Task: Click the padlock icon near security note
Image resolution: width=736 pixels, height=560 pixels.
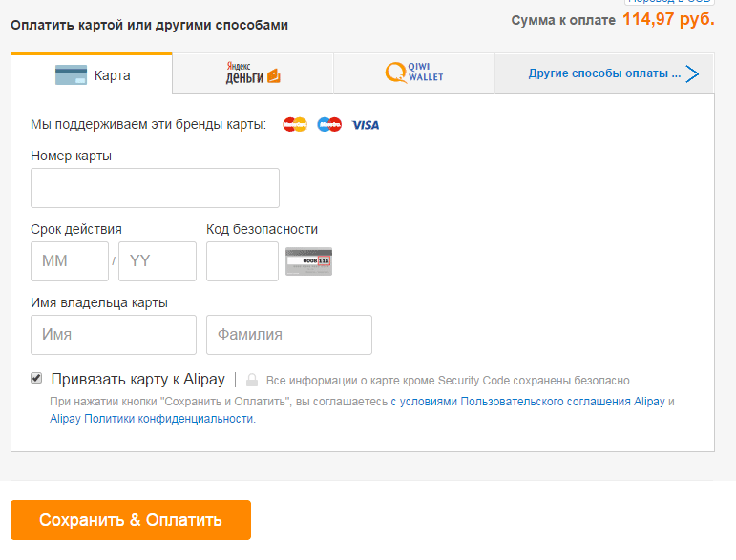Action: point(252,380)
